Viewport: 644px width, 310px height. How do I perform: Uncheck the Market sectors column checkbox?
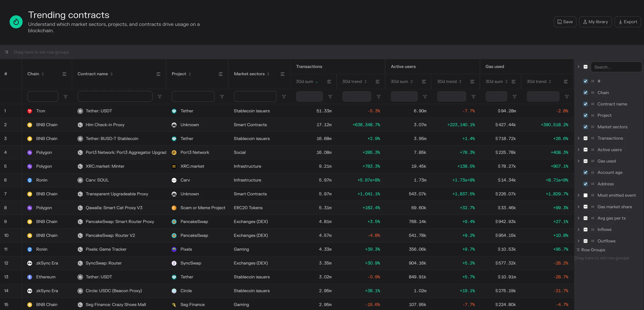point(586,127)
